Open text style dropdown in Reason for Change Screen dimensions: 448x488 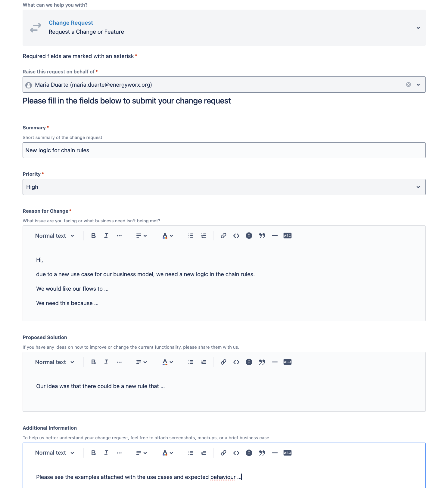55,236
